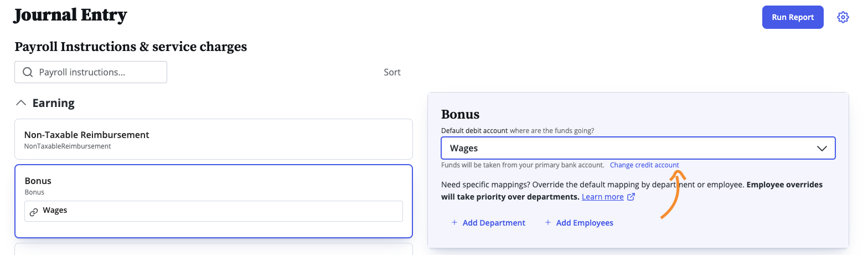Open the Learn more link
This screenshot has height=255, width=868.
click(x=602, y=197)
